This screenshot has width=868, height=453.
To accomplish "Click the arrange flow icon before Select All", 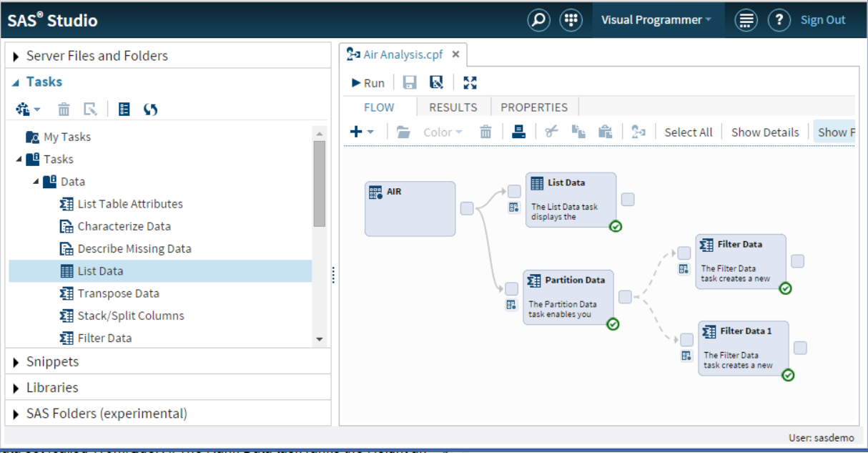I will pos(638,132).
